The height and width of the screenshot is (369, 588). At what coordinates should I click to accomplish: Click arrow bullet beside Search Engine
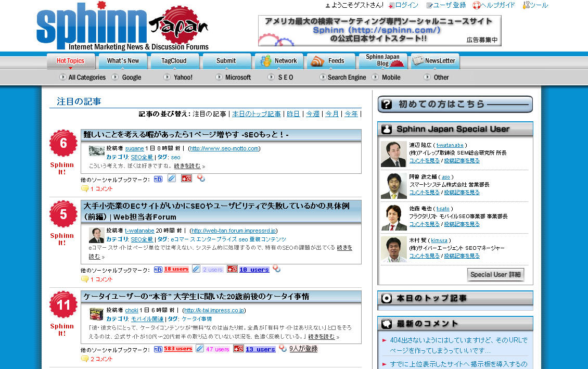click(x=323, y=77)
